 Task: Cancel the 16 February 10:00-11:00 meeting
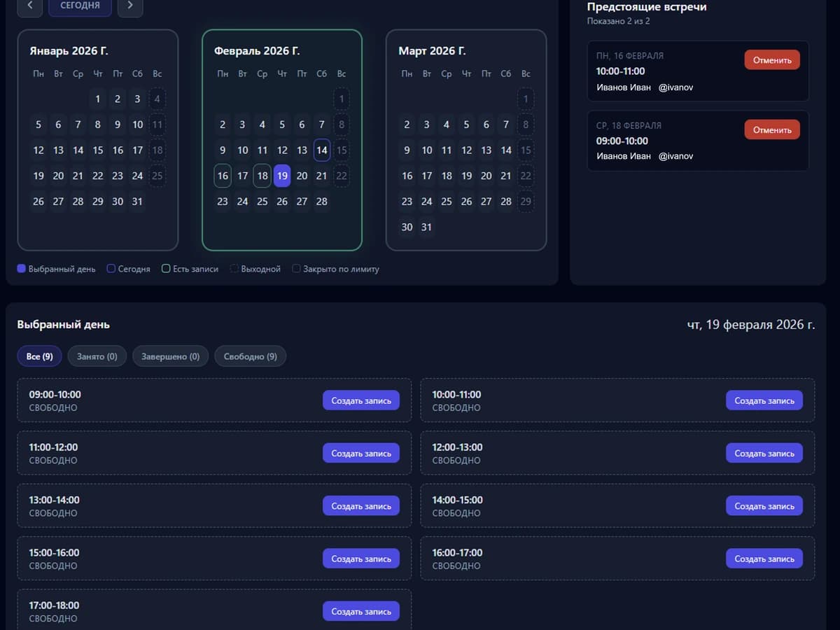point(771,60)
